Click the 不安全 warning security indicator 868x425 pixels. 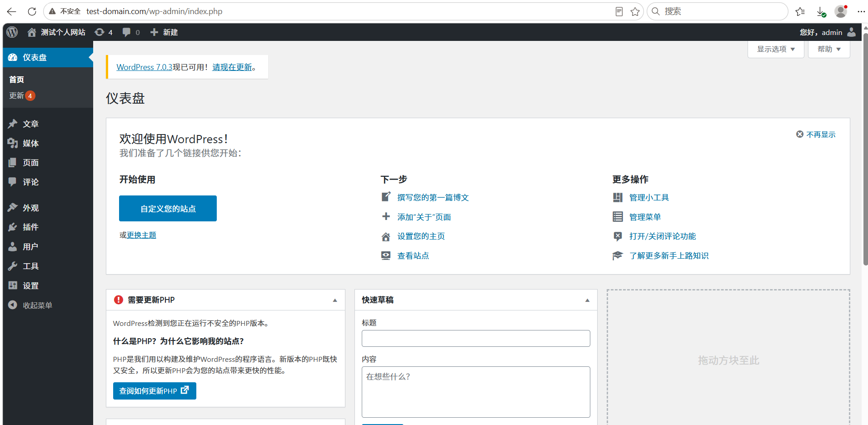pos(65,11)
